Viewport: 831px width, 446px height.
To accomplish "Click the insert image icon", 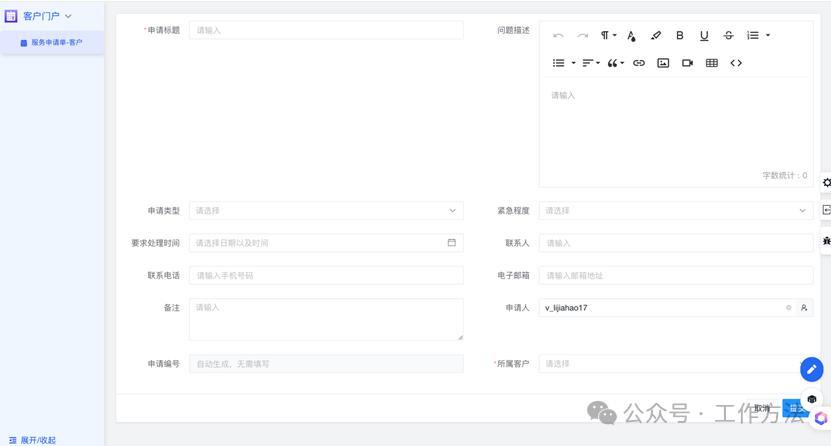I will [663, 63].
